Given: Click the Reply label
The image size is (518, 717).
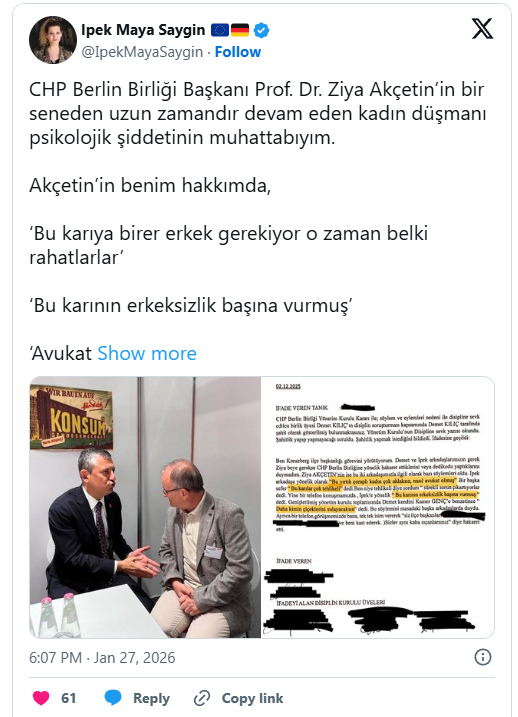Looking at the screenshot, I should click(x=151, y=698).
